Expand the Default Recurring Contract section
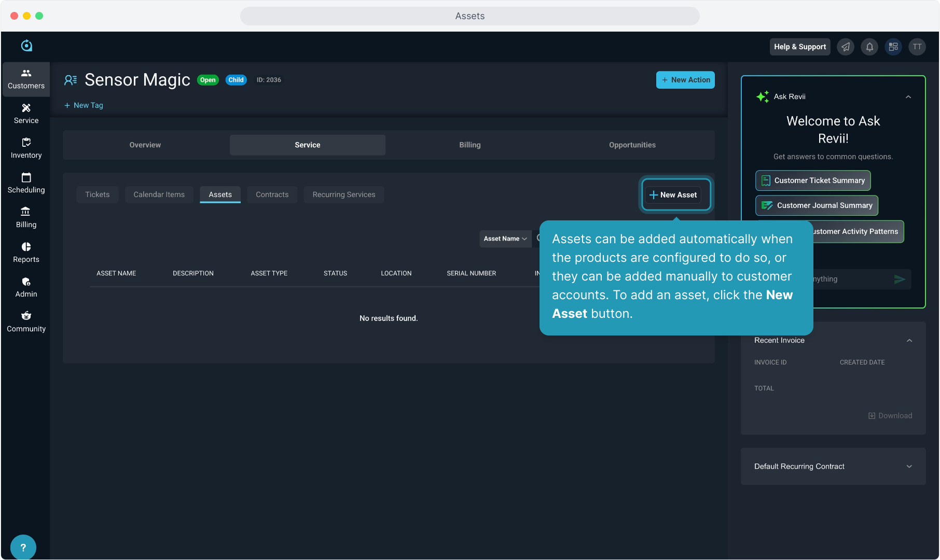Screen dimensions: 940x560 (909, 467)
